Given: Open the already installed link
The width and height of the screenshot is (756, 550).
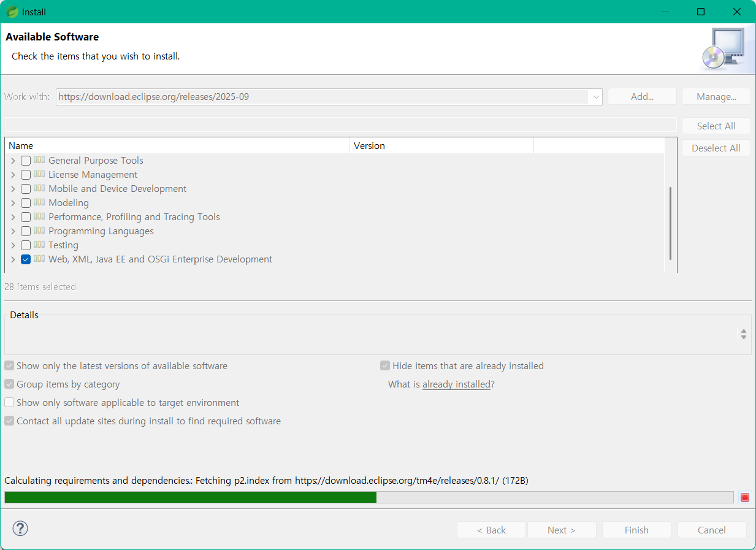Looking at the screenshot, I should [456, 384].
